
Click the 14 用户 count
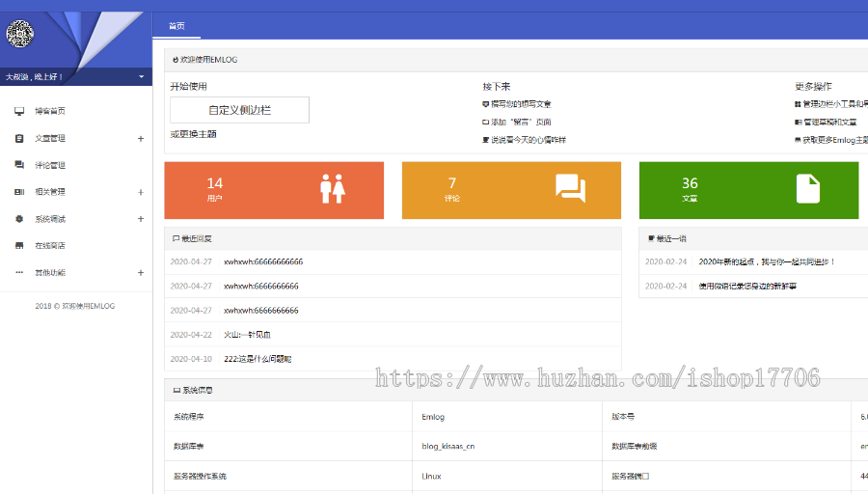tap(215, 183)
